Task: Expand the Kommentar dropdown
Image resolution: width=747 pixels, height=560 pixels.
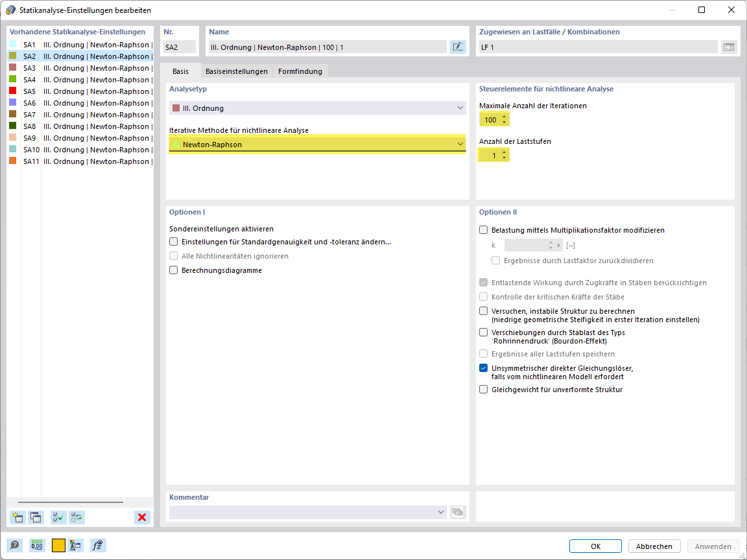Action: coord(440,512)
